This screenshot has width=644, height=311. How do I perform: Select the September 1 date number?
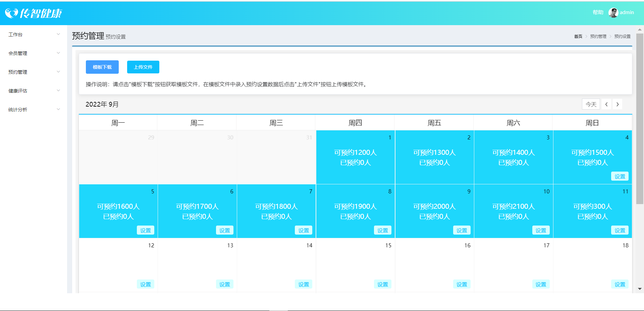[x=390, y=137]
